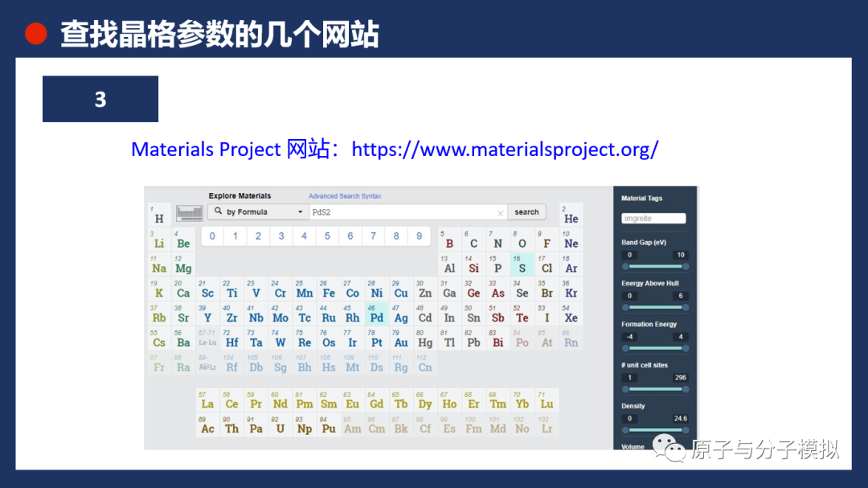
Task: Select hydrogen H element tile
Action: 159,215
